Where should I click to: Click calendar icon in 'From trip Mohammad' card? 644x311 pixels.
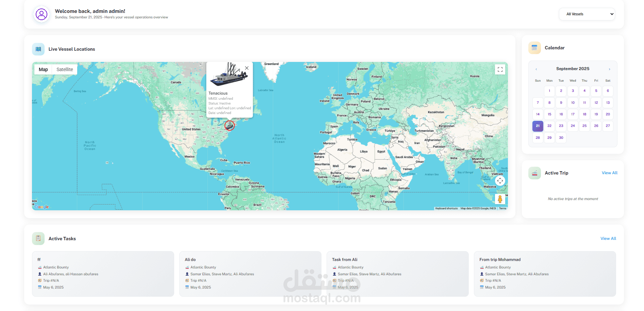pos(482,288)
